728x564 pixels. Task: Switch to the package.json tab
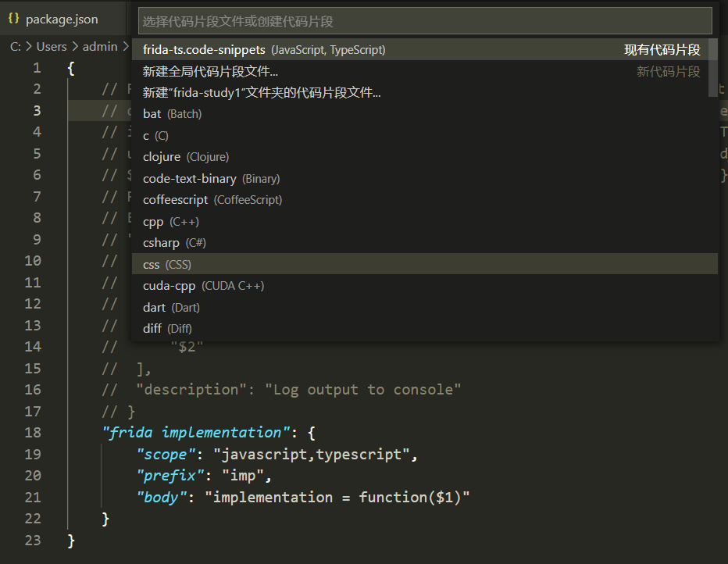tap(61, 20)
